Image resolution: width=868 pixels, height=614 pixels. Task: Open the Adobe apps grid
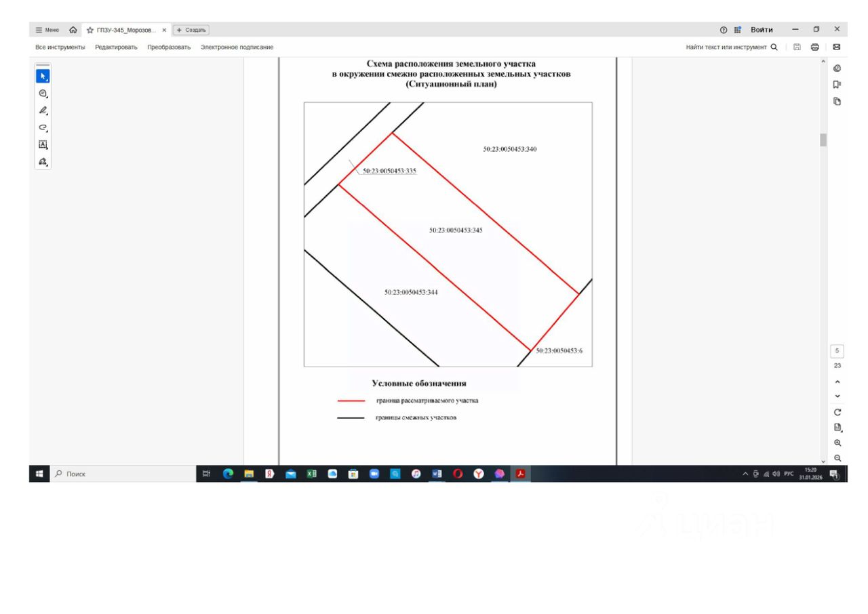[x=738, y=30]
